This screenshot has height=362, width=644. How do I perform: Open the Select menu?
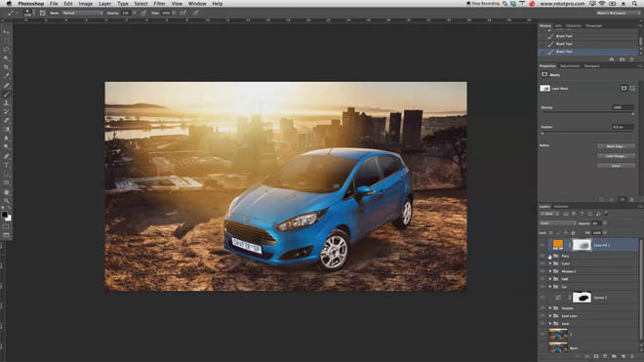(x=141, y=4)
